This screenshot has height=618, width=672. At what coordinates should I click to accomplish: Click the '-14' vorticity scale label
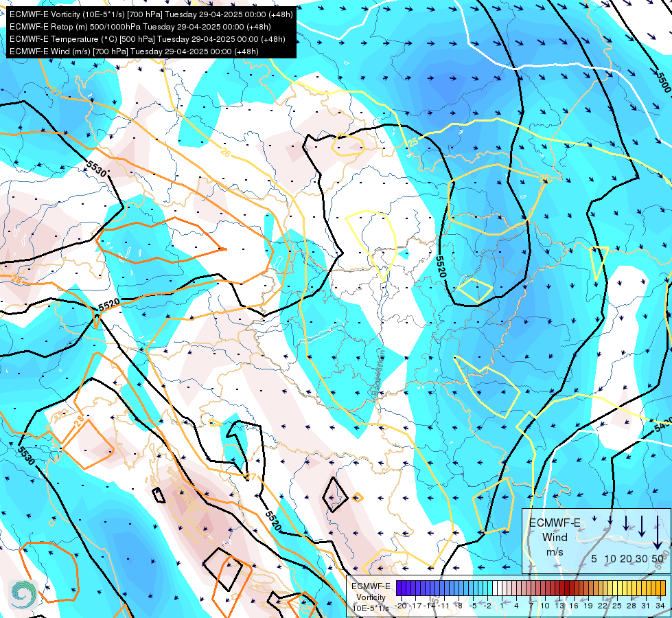[x=430, y=606]
